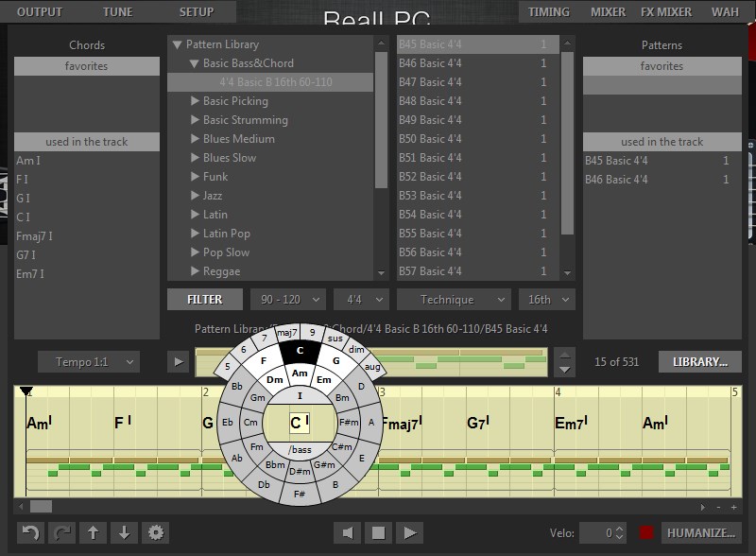
Task: Select the /bass option in the chord wheel
Action: click(300, 449)
